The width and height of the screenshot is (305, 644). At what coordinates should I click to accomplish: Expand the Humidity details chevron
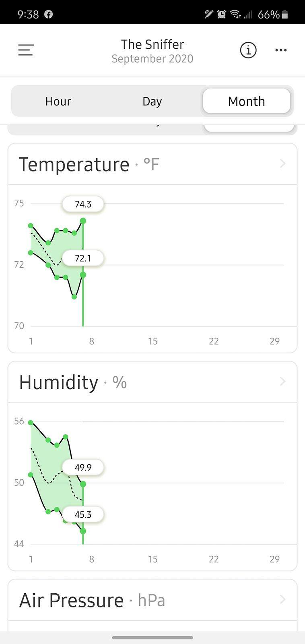coord(282,382)
